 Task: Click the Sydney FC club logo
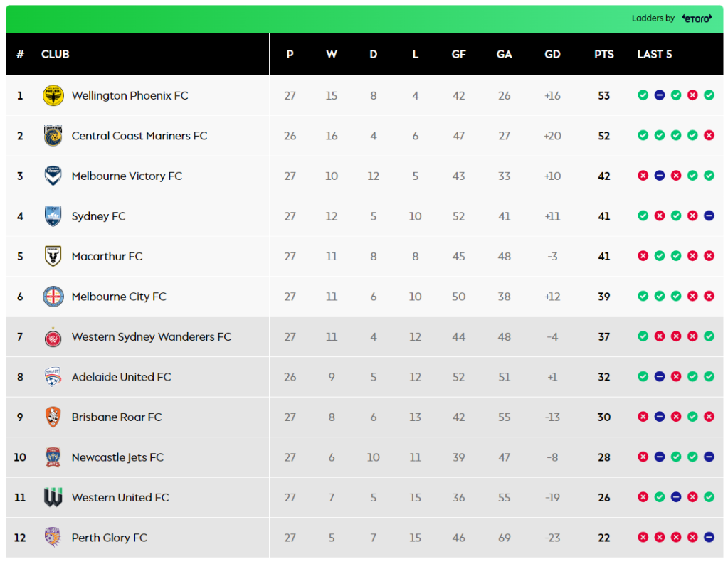point(53,216)
